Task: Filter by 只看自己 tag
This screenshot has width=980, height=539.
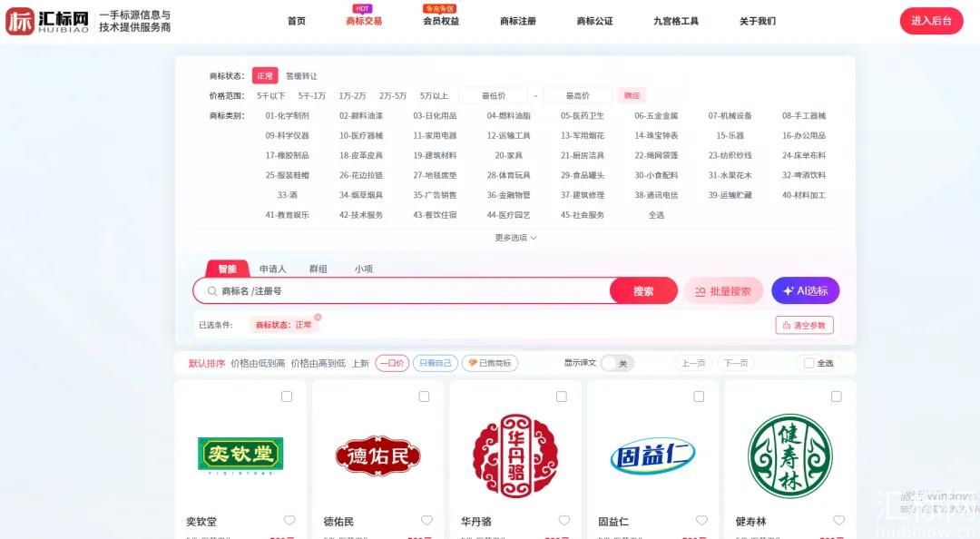Action: [435, 363]
